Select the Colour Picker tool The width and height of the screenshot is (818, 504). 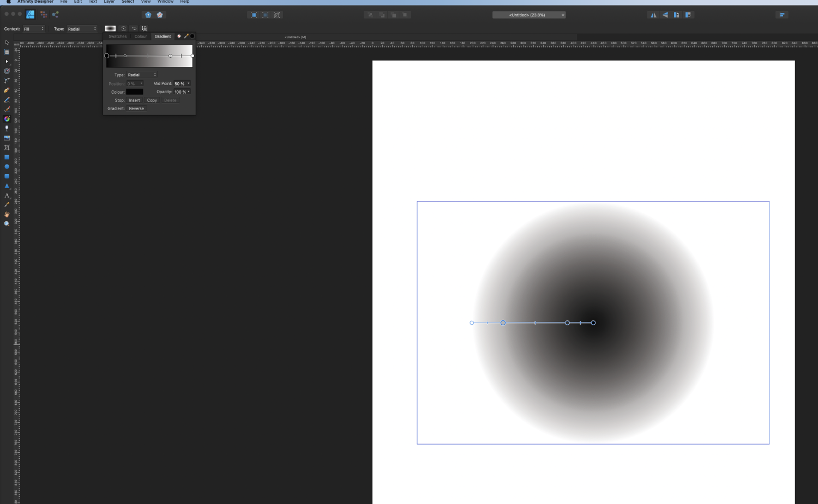(x=7, y=205)
